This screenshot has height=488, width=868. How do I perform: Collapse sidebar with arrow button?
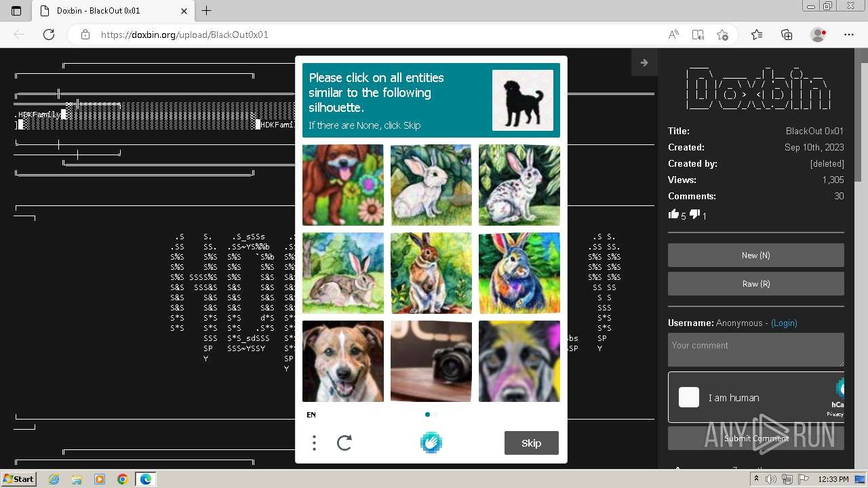[644, 62]
